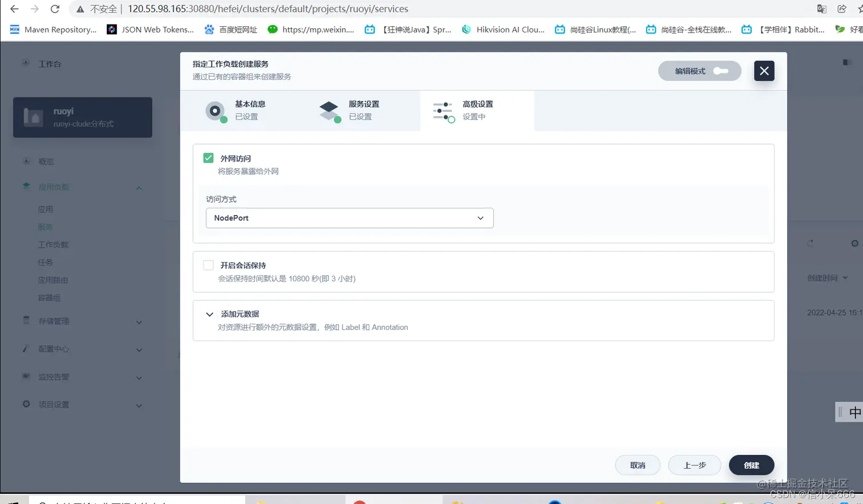Click the 服务设置 layers icon
863x504 pixels.
coord(329,111)
